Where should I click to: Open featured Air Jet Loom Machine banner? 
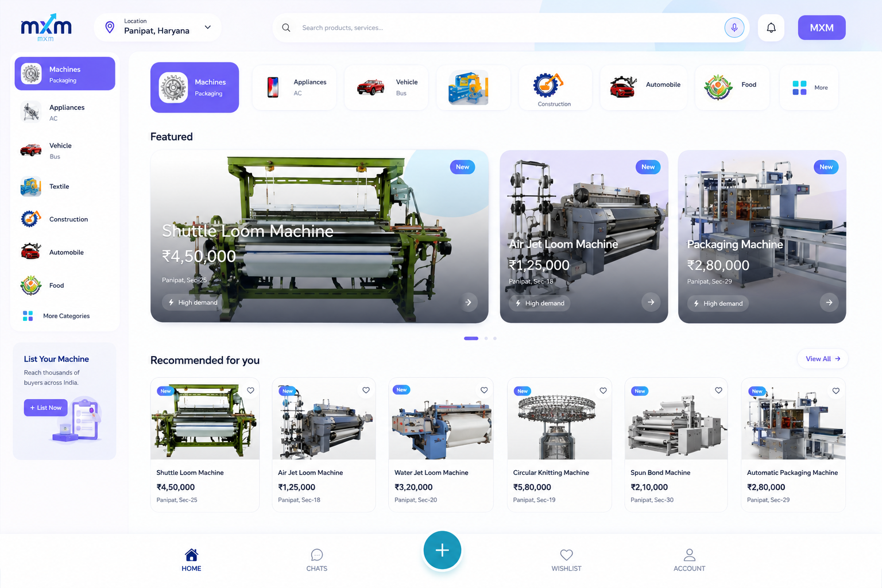click(584, 237)
